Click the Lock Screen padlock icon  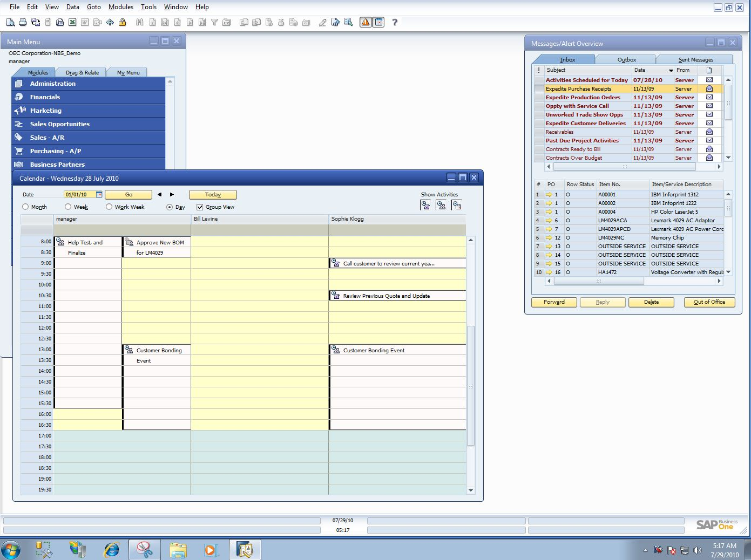[x=123, y=22]
